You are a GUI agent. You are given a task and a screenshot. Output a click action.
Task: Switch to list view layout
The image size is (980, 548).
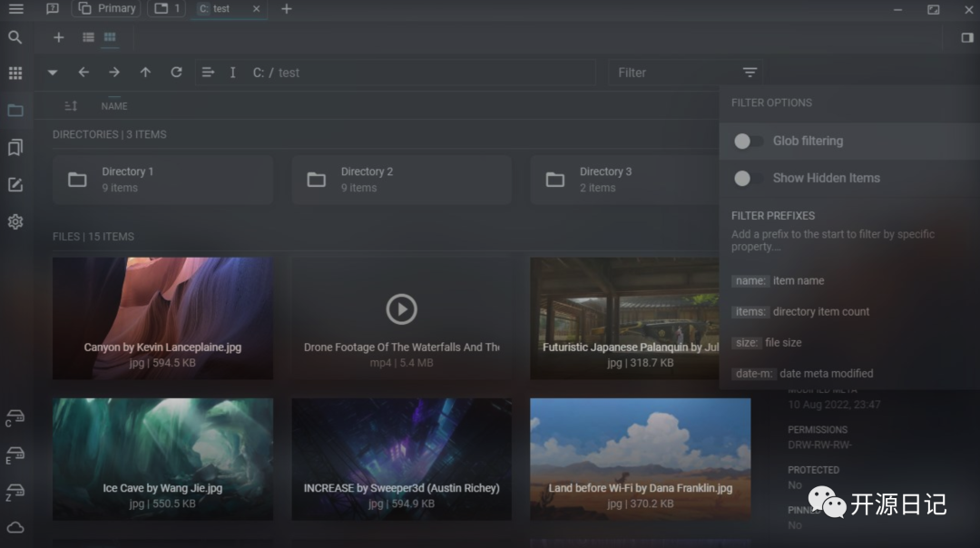pyautogui.click(x=88, y=37)
